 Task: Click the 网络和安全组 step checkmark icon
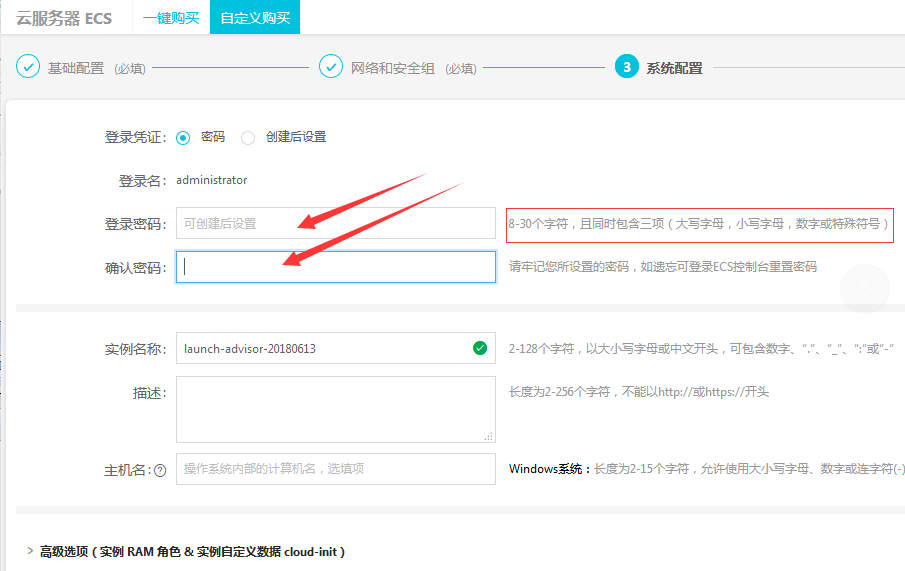coord(331,67)
